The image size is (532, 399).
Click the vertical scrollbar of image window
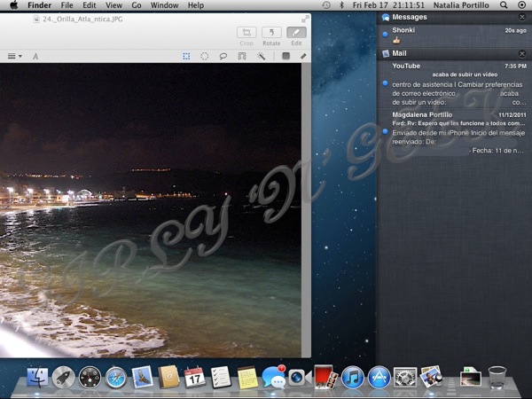306,210
